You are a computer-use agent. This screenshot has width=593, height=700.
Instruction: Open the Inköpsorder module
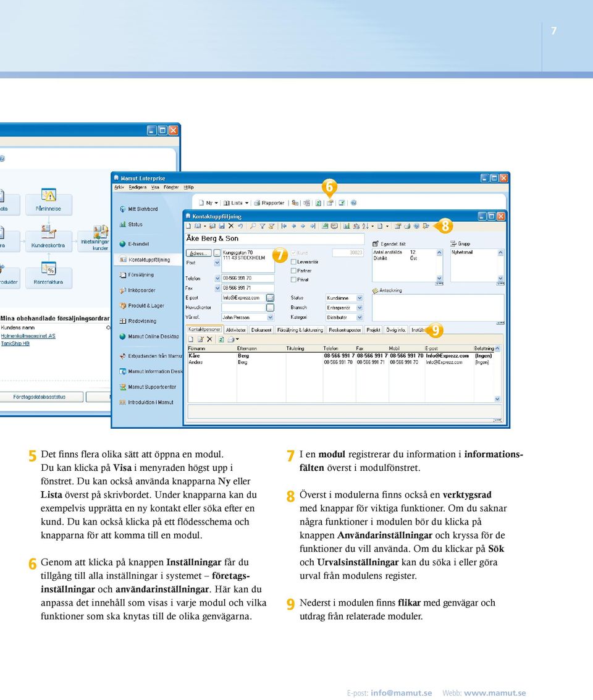point(137,290)
